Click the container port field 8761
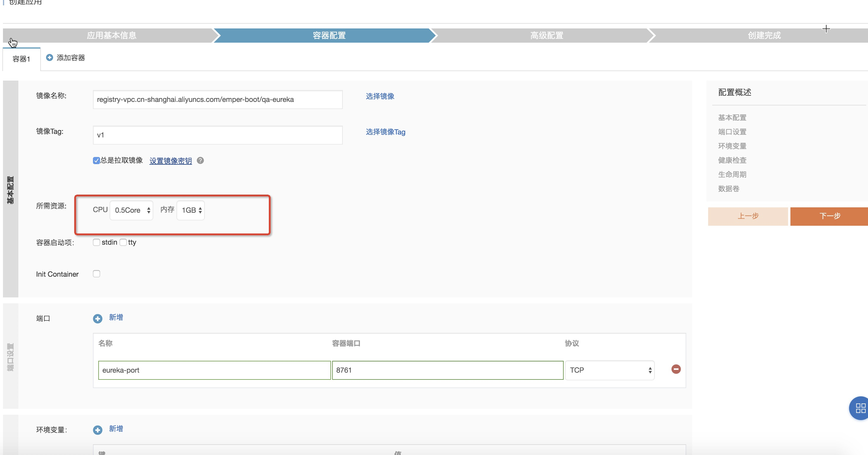Screen dimensions: 868x455 pos(448,370)
